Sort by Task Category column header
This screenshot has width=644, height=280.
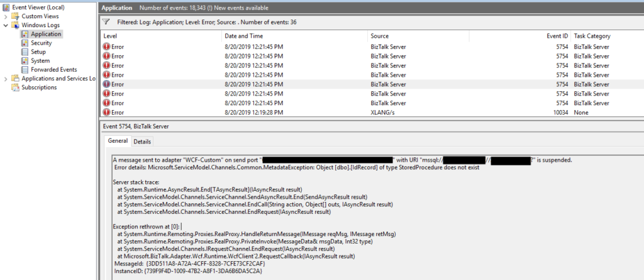[592, 36]
